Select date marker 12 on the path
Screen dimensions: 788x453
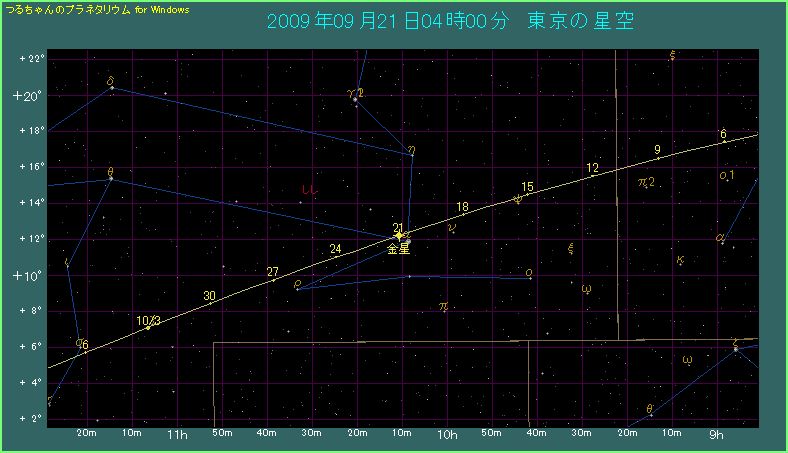(x=592, y=168)
